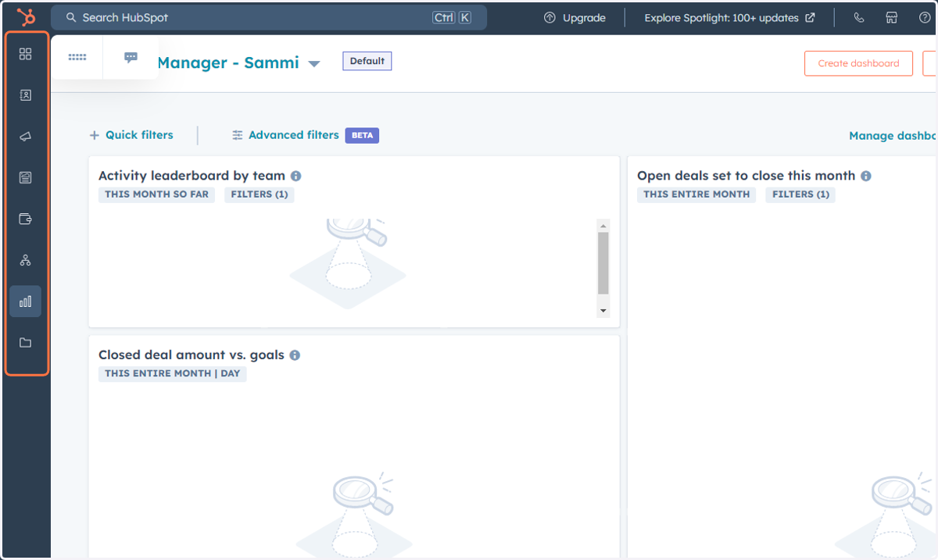Click the Upgrade link
The image size is (938, 560).
(x=575, y=17)
